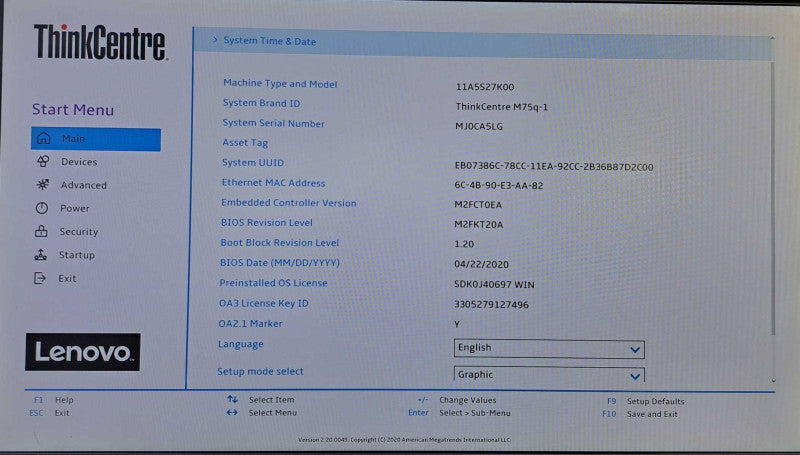Click machine type value 11A5S27K00
Viewport: 800px width, 455px height.
click(485, 87)
